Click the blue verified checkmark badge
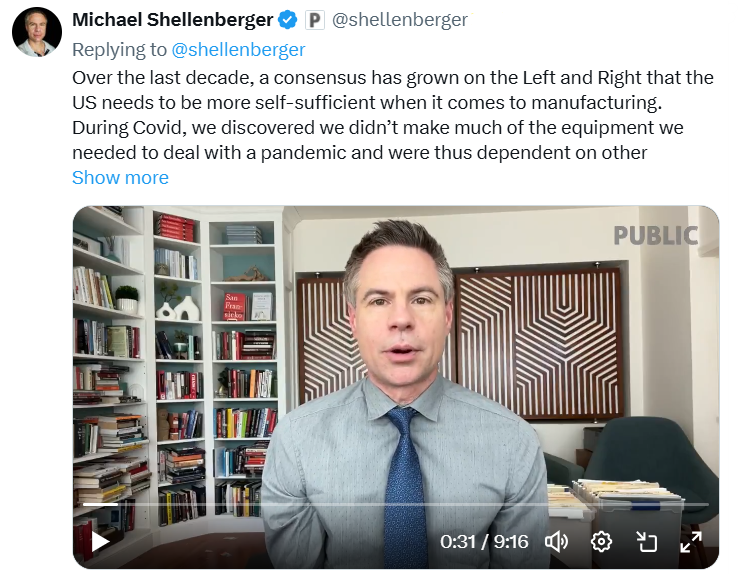This screenshot has width=739, height=574. [x=287, y=20]
